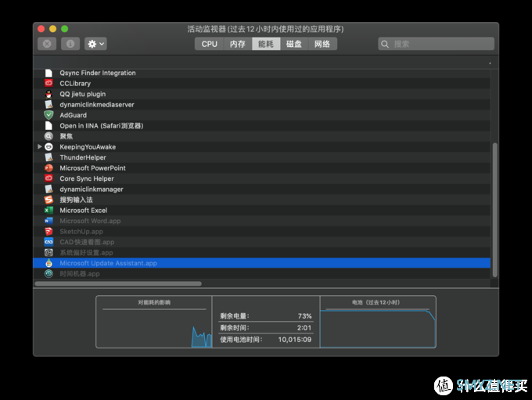532x400 pixels.
Task: Click the Microsoft Word.app icon
Action: [49, 221]
